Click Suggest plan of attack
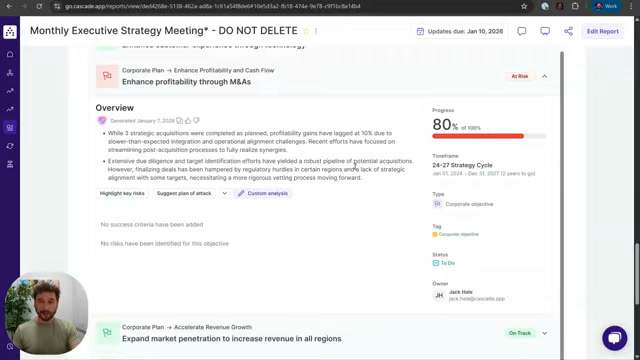This screenshot has height=360, width=640. pos(184,193)
